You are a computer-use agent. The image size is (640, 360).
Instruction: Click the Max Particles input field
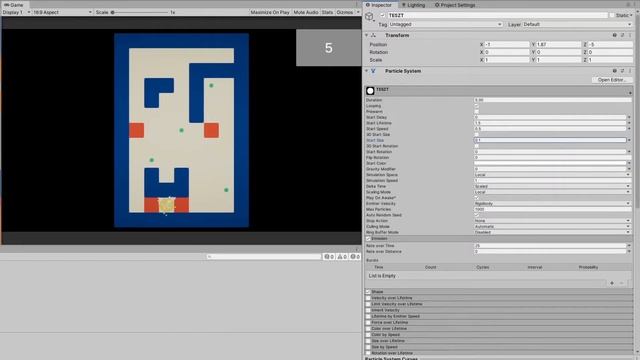tap(553, 209)
